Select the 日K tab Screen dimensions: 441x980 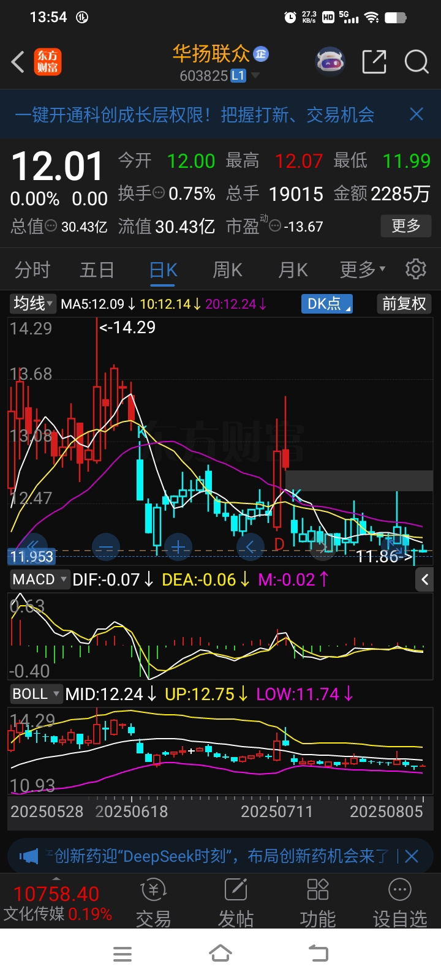164,269
